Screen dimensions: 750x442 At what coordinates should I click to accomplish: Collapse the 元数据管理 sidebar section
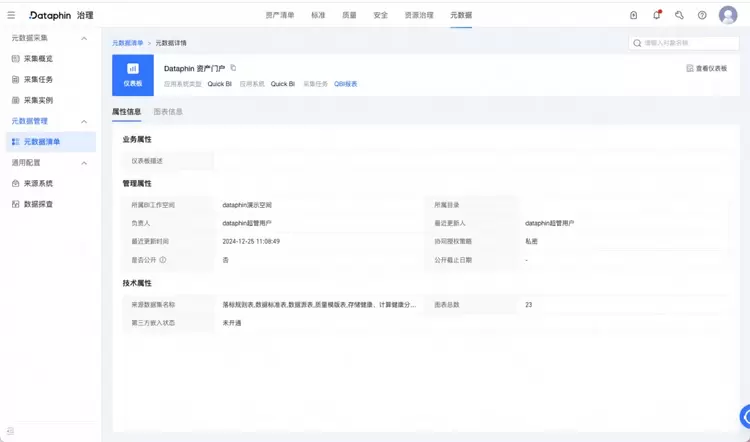[84, 122]
